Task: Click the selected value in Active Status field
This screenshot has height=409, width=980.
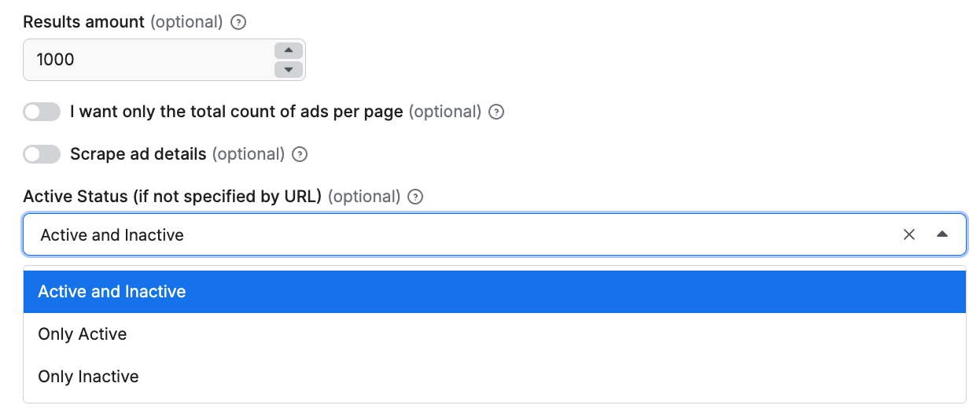Action: coord(112,234)
